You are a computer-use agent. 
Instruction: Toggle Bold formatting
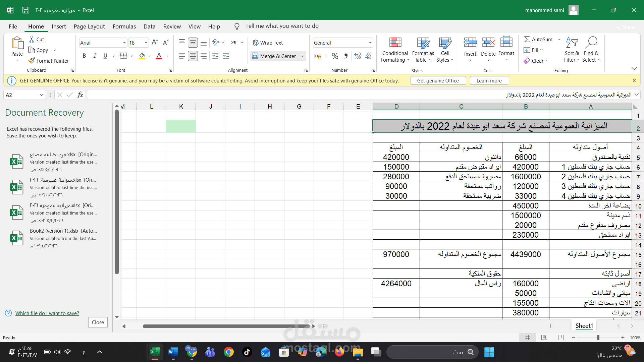84,56
